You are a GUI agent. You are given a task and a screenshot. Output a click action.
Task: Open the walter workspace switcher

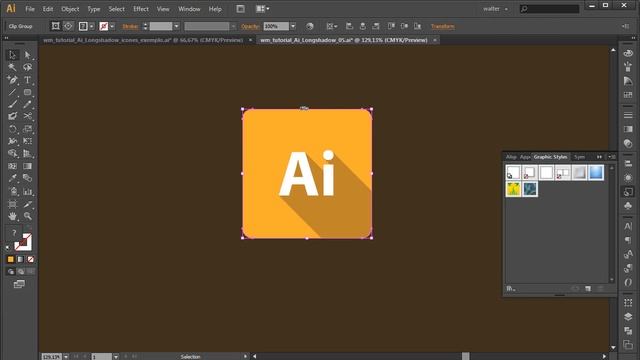click(x=496, y=9)
